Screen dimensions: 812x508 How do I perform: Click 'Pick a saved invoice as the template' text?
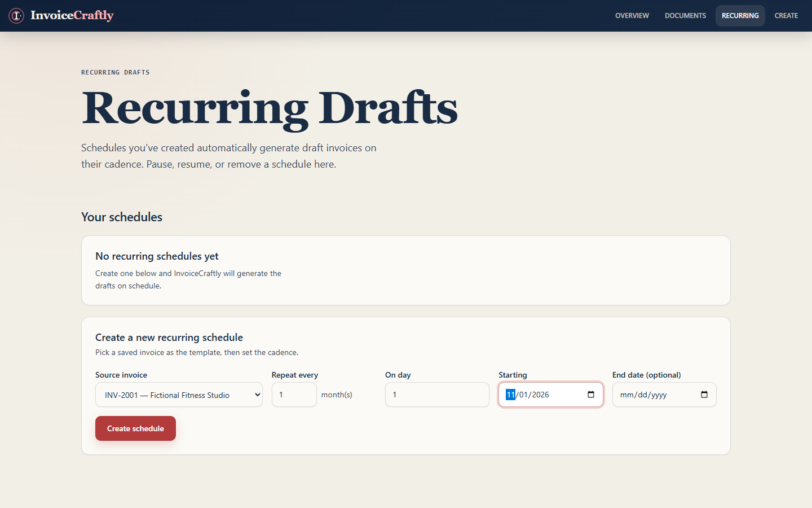[x=197, y=352]
